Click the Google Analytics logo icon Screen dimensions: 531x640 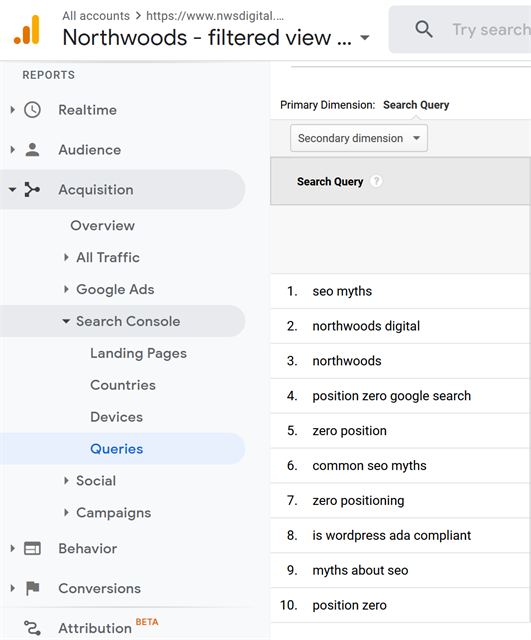click(x=27, y=29)
